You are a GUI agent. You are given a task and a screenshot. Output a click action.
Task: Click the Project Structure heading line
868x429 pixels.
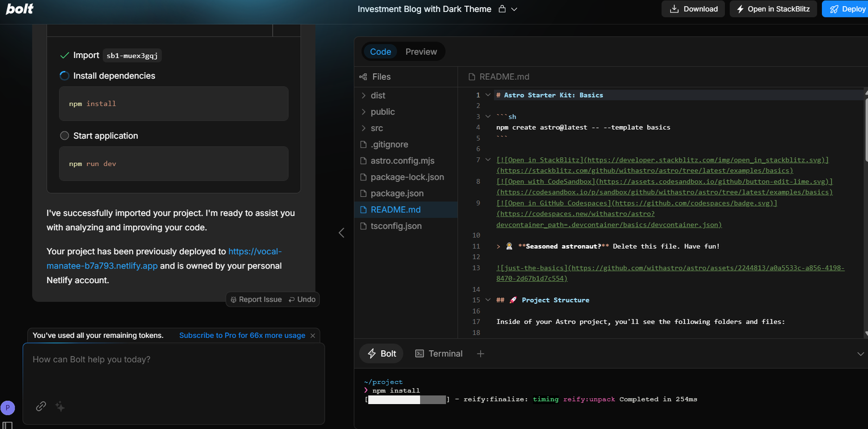click(542, 300)
